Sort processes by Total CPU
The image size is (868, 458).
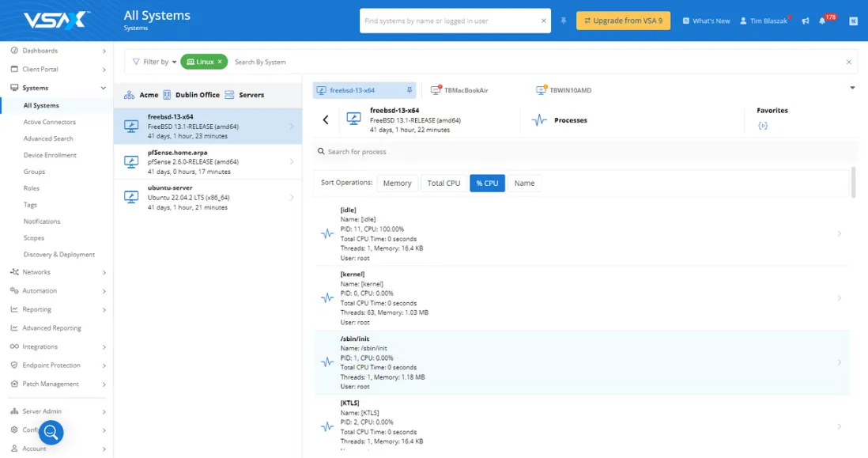coord(443,183)
